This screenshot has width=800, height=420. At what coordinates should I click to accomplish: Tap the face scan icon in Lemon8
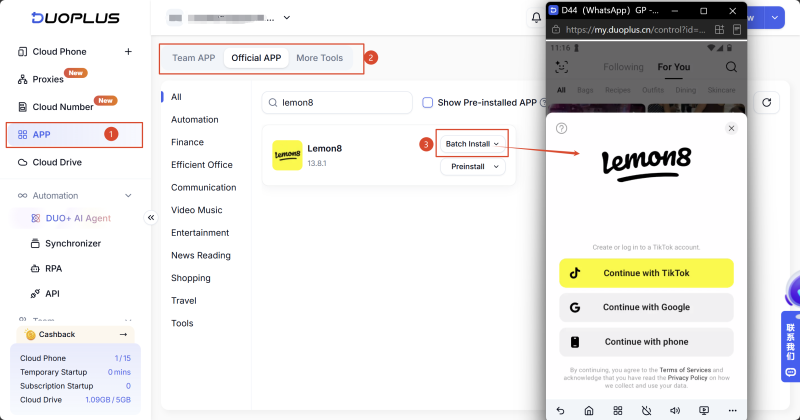[561, 67]
